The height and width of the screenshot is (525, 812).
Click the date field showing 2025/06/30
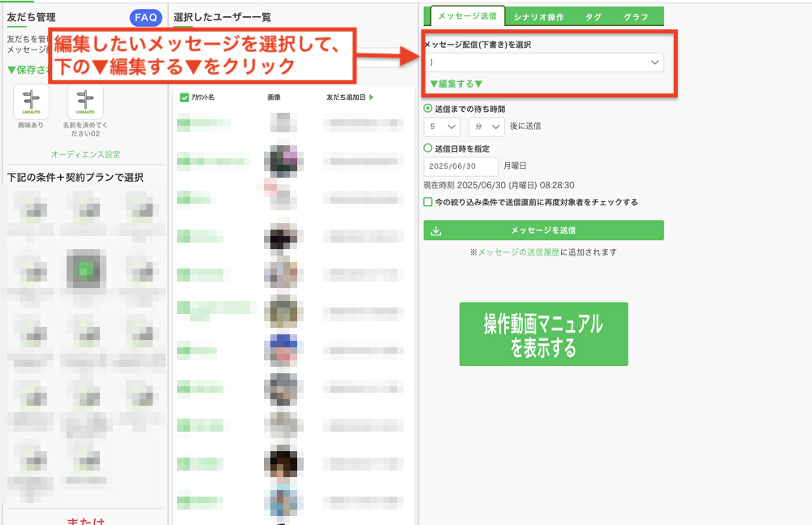click(x=460, y=166)
